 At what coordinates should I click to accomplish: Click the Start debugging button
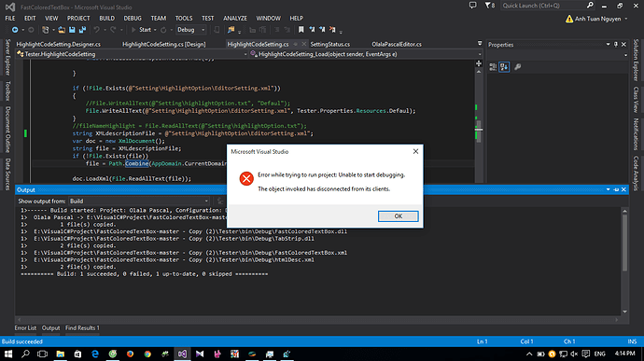[x=142, y=30]
